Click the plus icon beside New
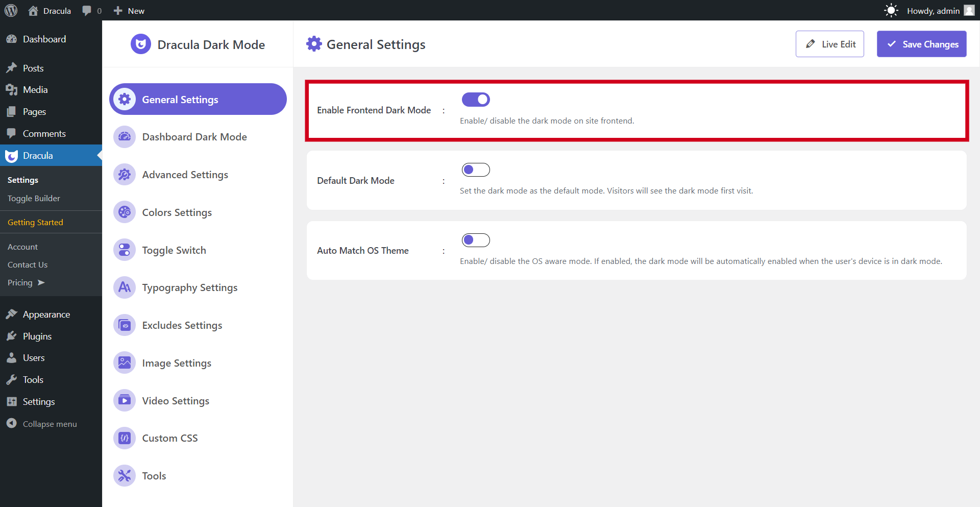Viewport: 980px width, 507px height. 118,11
